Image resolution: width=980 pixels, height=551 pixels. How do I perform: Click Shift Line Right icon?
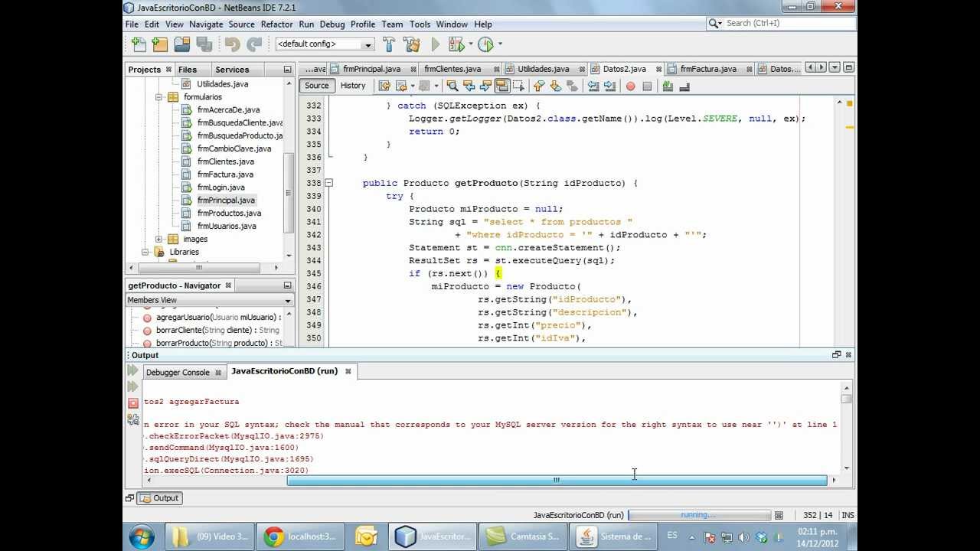610,86
